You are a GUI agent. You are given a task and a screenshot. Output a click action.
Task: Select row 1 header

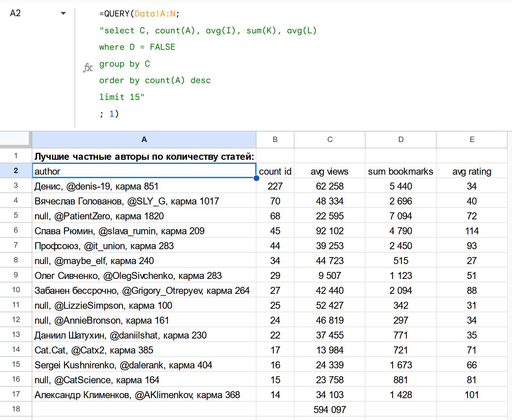pyautogui.click(x=16, y=156)
